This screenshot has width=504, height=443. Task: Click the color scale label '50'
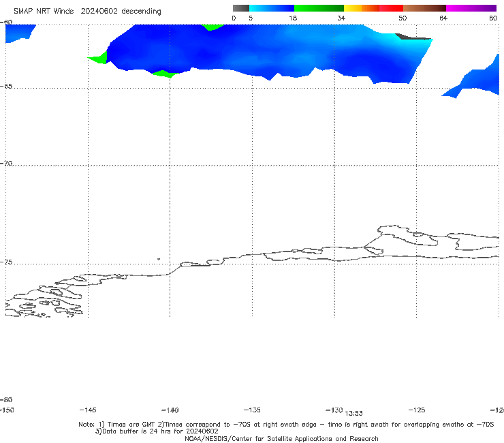coord(403,18)
